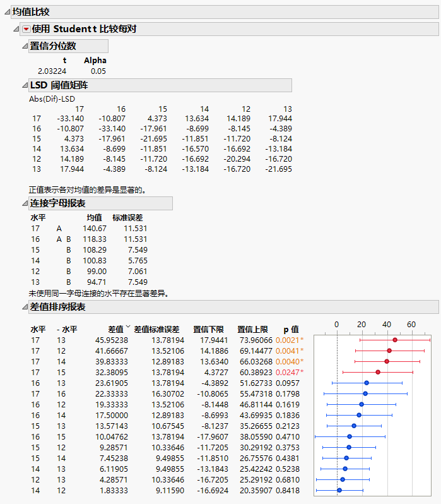441x504 pixels.
Task: Select lower limit 17.9441
Action: pyautogui.click(x=215, y=340)
